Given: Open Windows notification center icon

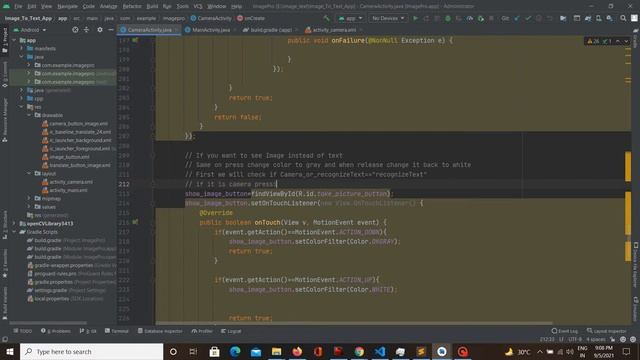Looking at the screenshot, I should [x=627, y=351].
